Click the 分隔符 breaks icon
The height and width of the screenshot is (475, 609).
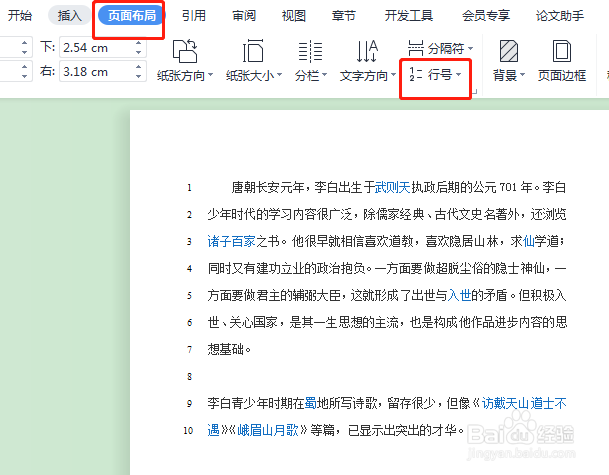coord(416,48)
